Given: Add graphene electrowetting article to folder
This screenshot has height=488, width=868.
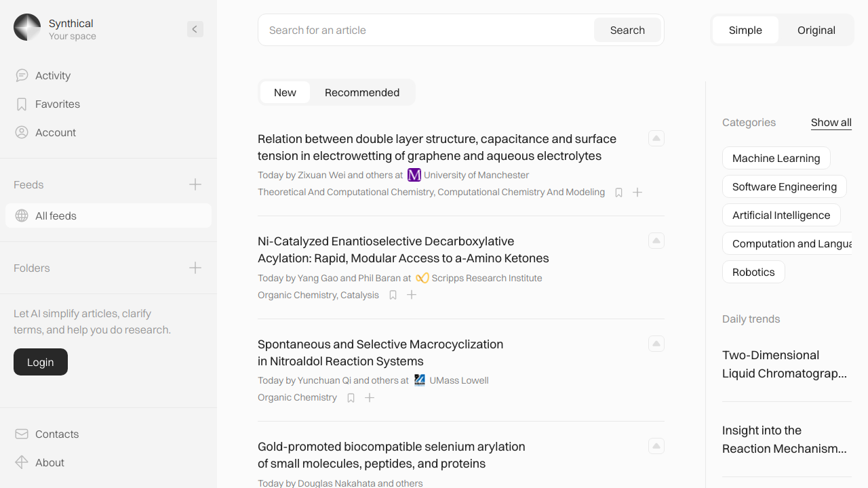Looking at the screenshot, I should tap(637, 192).
